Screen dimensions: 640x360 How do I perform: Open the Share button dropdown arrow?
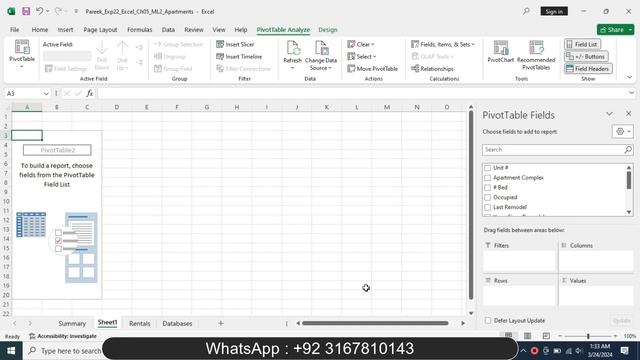pos(630,30)
